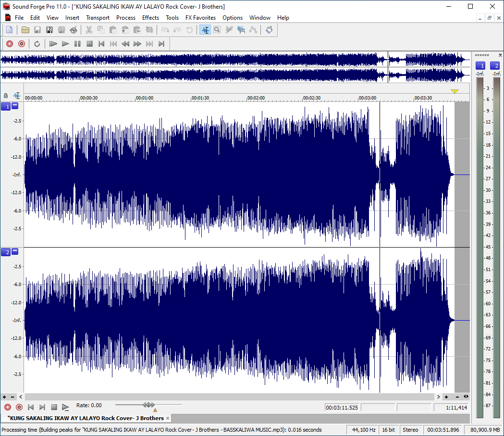The image size is (504, 436).
Task: Click the Save disk icon in toolbar
Action: point(37,30)
